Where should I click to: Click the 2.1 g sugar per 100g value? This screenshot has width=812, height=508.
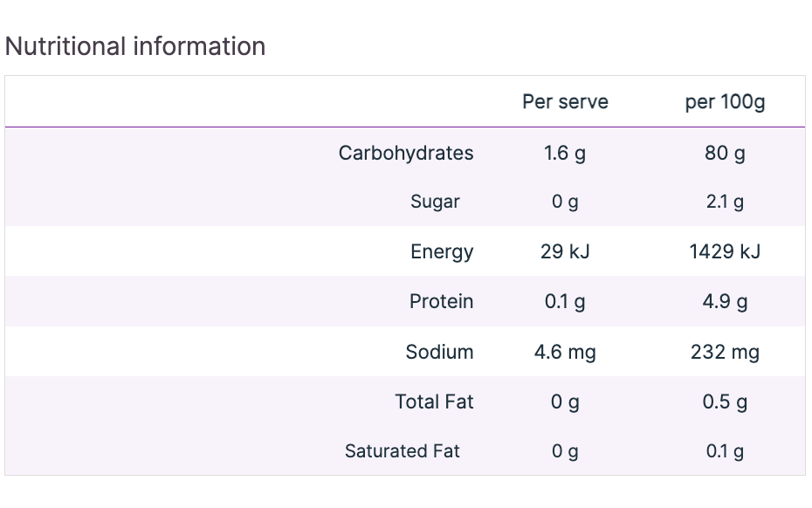click(x=725, y=202)
